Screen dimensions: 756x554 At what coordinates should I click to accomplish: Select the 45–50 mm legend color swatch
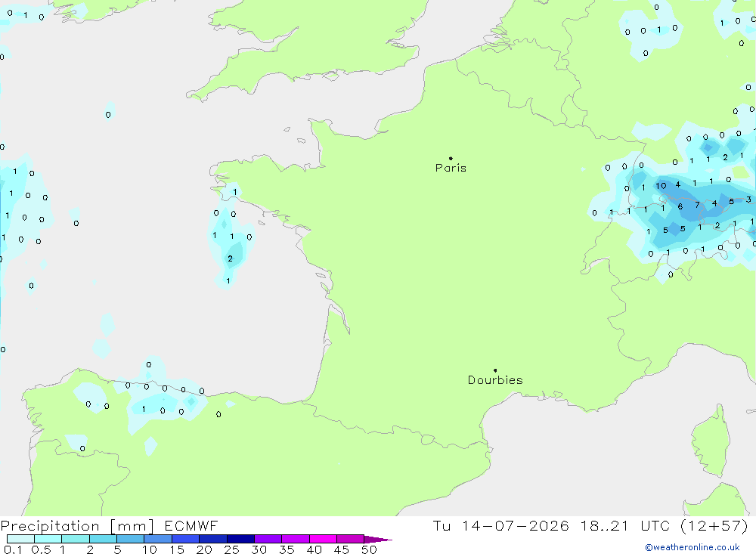351,539
